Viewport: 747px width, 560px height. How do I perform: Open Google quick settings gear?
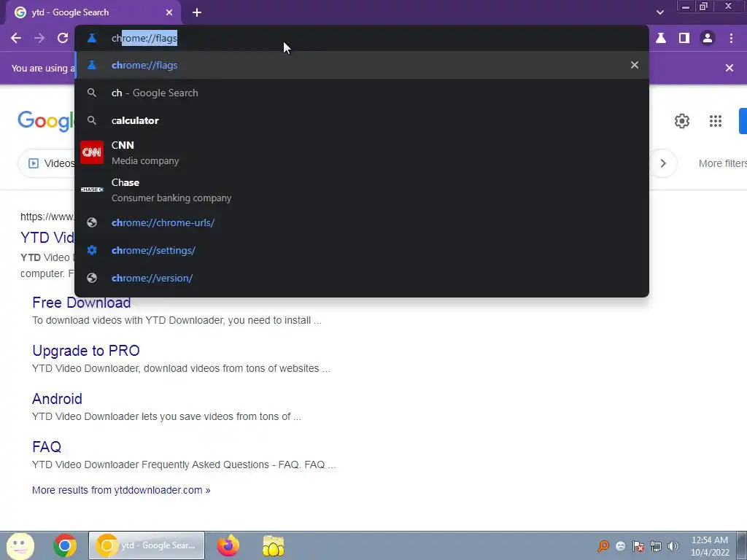pos(682,121)
